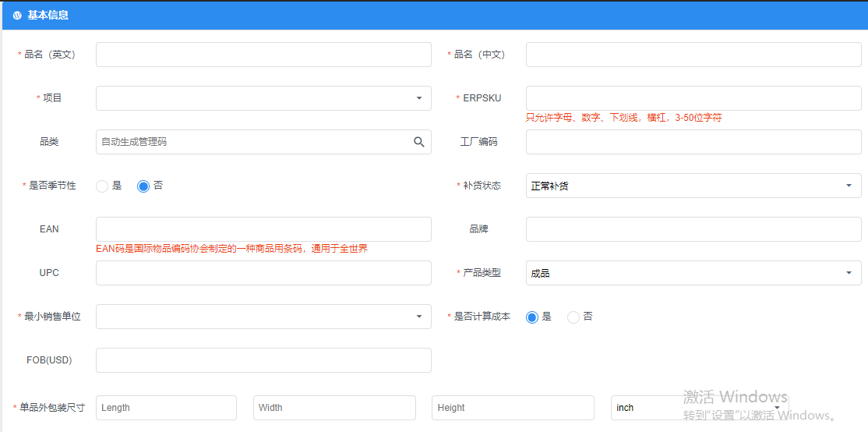Click the 补货状态 label
The height and width of the screenshot is (432, 868).
pos(482,186)
